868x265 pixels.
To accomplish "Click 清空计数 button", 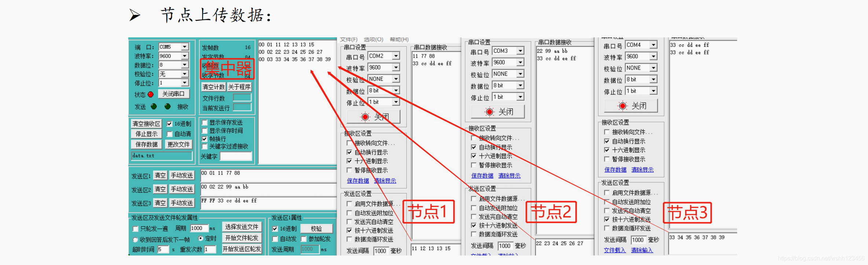I will click(x=214, y=87).
